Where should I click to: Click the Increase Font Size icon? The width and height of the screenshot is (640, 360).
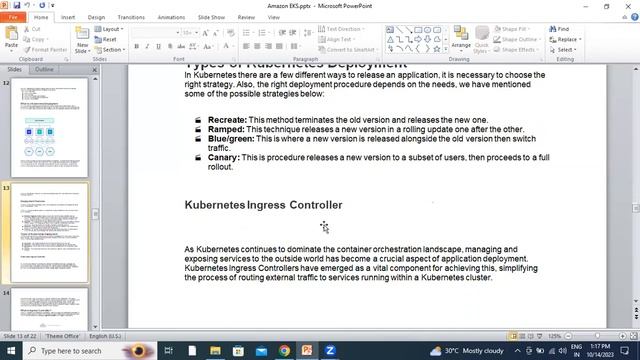pos(206,33)
